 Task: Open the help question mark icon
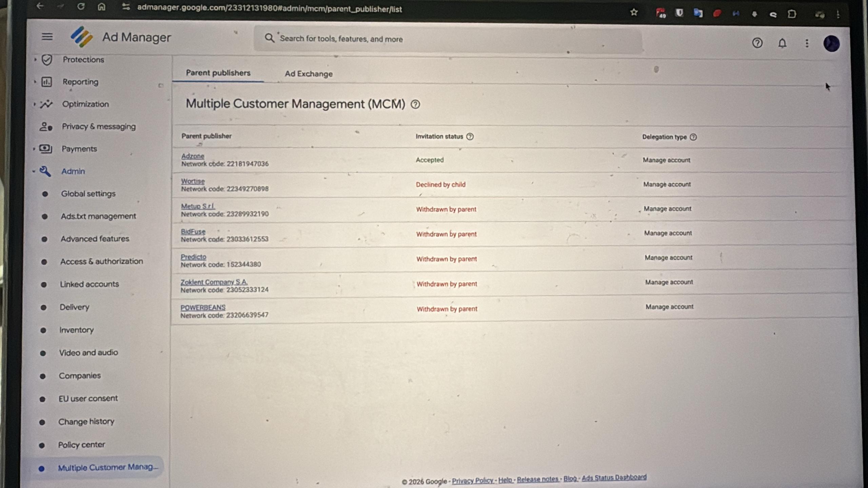pos(757,43)
